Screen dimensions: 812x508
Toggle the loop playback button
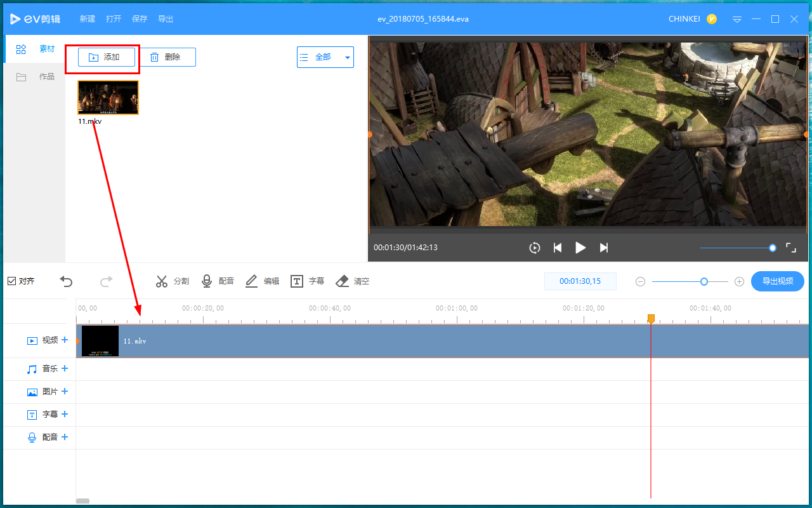(x=534, y=248)
